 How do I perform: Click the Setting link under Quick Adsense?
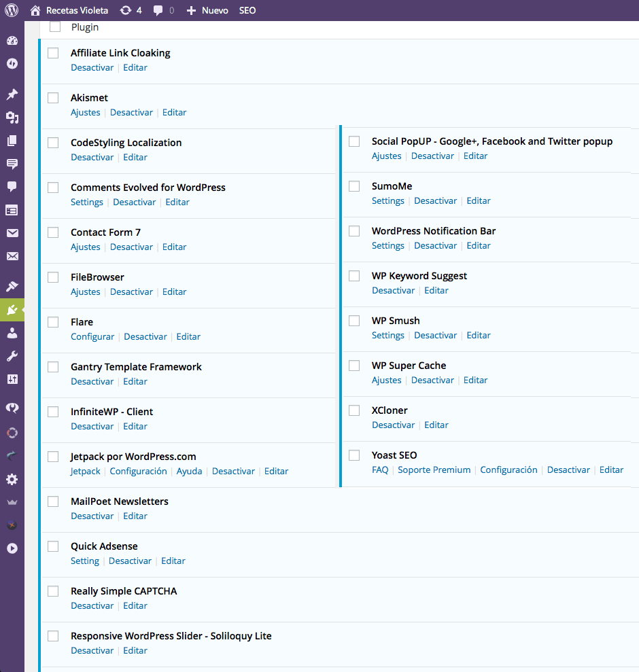pyautogui.click(x=85, y=561)
